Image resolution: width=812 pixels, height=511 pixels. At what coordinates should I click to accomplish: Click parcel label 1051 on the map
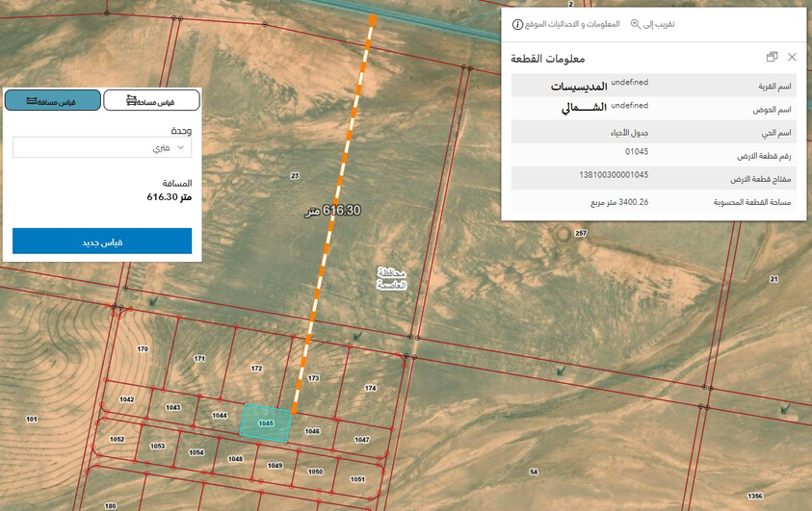pos(357,479)
